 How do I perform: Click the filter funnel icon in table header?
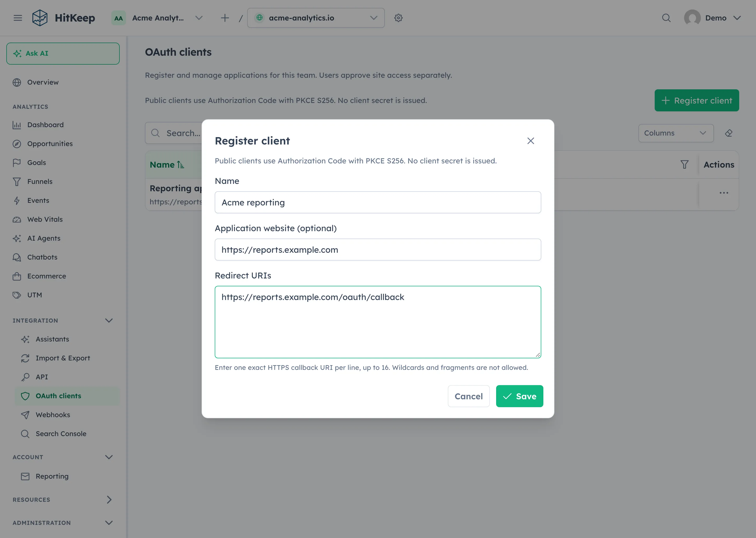685,165
